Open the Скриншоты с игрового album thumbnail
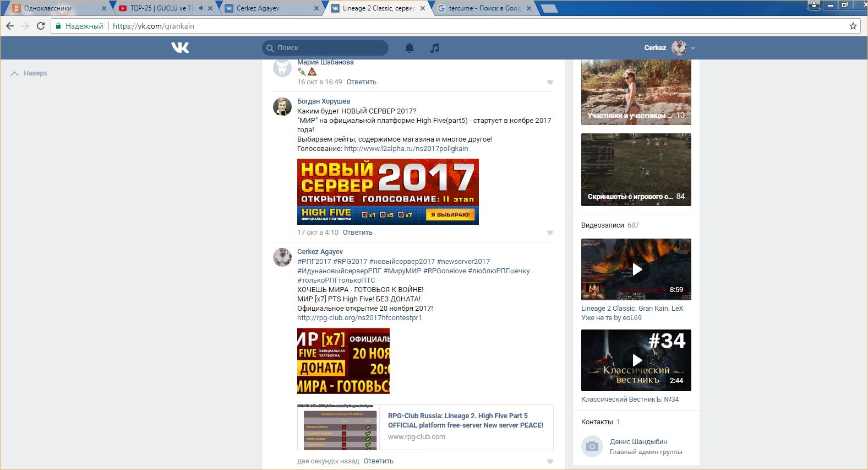Screen dimensions: 868x470 pos(636,170)
